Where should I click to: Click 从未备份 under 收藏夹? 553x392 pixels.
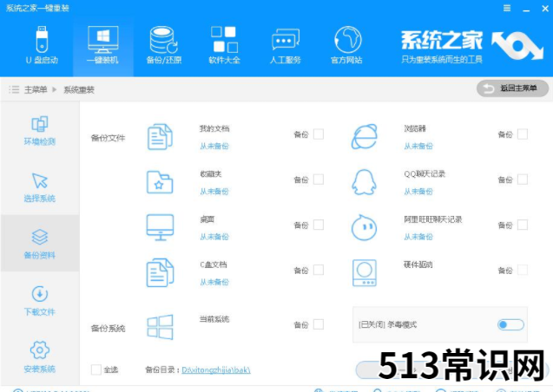coord(214,192)
